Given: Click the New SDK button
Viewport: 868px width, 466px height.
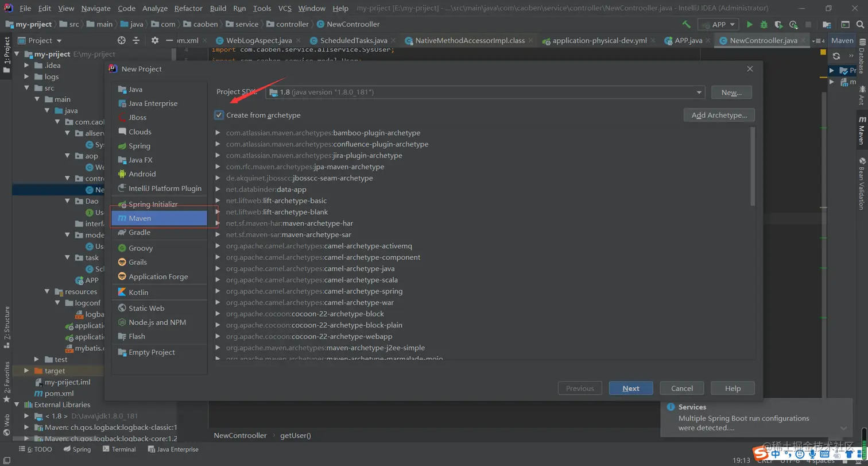Looking at the screenshot, I should click(x=731, y=92).
